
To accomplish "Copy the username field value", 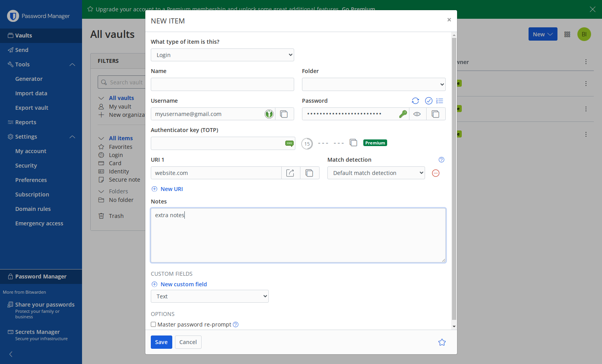I will click(x=284, y=114).
